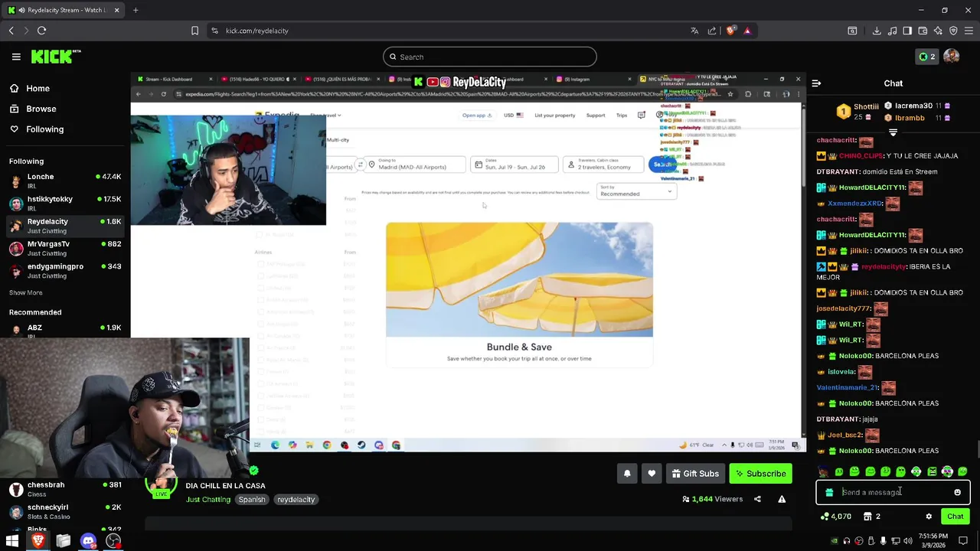The width and height of the screenshot is (980, 551).
Task: Collapse the chat panel
Action: point(816,83)
